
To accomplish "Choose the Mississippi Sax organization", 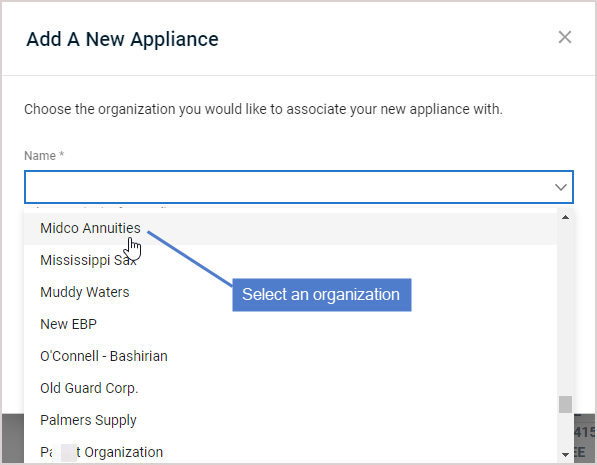I will click(290, 260).
